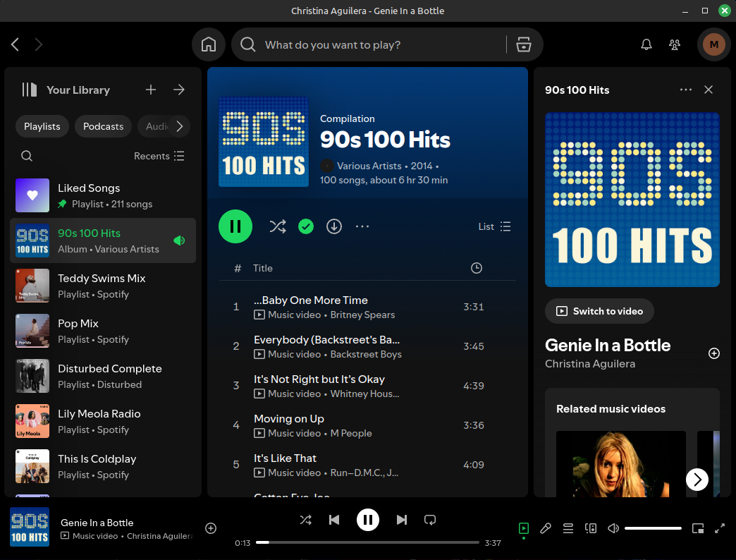
Task: Open the notifications bell
Action: (x=646, y=44)
